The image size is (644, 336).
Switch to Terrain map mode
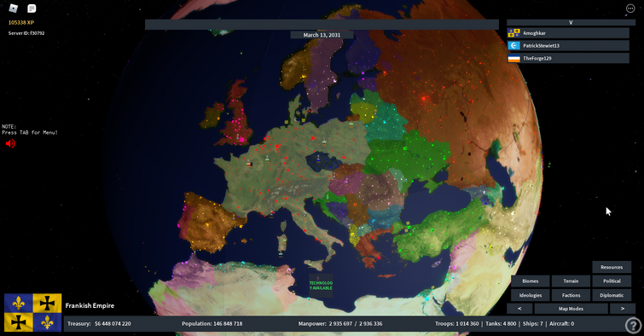(x=571, y=281)
